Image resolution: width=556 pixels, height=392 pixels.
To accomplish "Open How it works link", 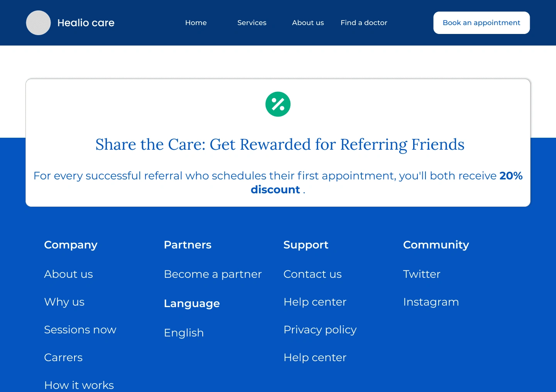I will point(79,385).
